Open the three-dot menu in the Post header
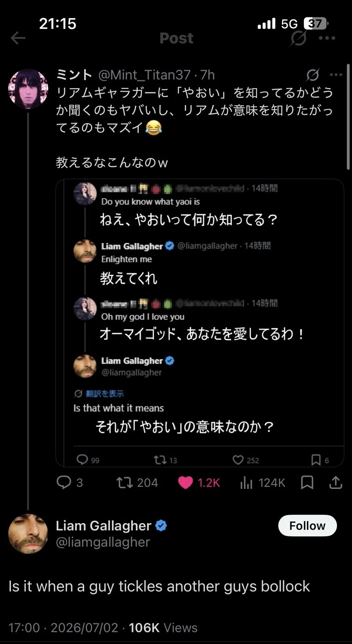Viewport: 352px width, 644px height. click(x=327, y=38)
